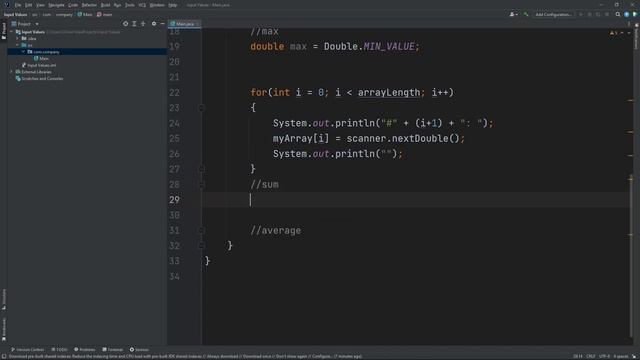Viewport: 640px width, 360px height.
Task: Open the VCS menu
Action: [x=142, y=5]
